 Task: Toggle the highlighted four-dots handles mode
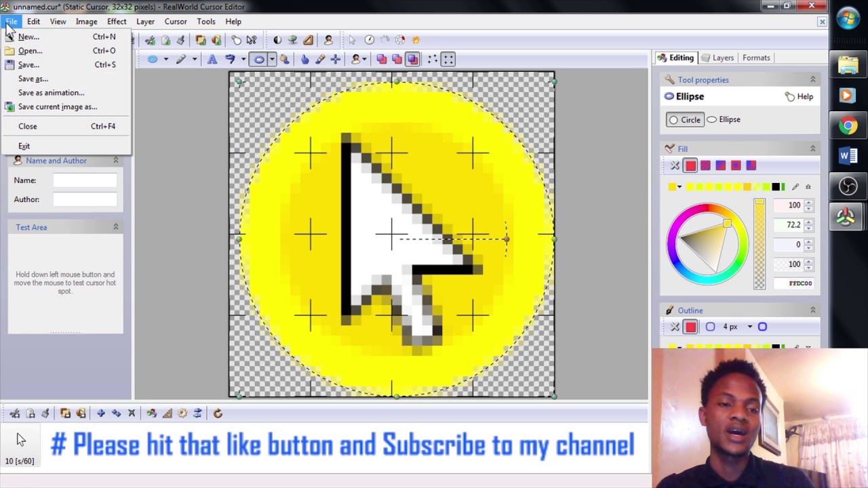(448, 60)
